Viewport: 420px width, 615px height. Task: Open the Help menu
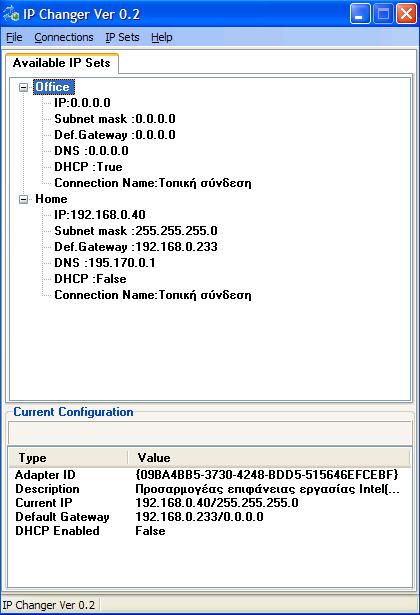coord(162,37)
